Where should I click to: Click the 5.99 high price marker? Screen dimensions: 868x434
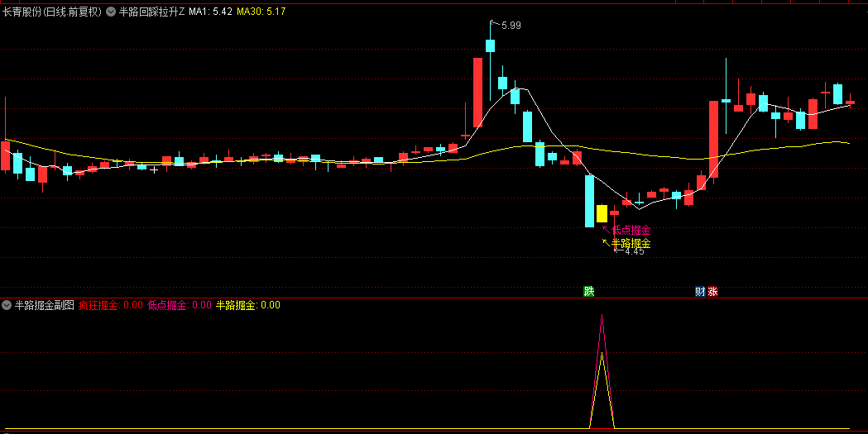click(507, 26)
